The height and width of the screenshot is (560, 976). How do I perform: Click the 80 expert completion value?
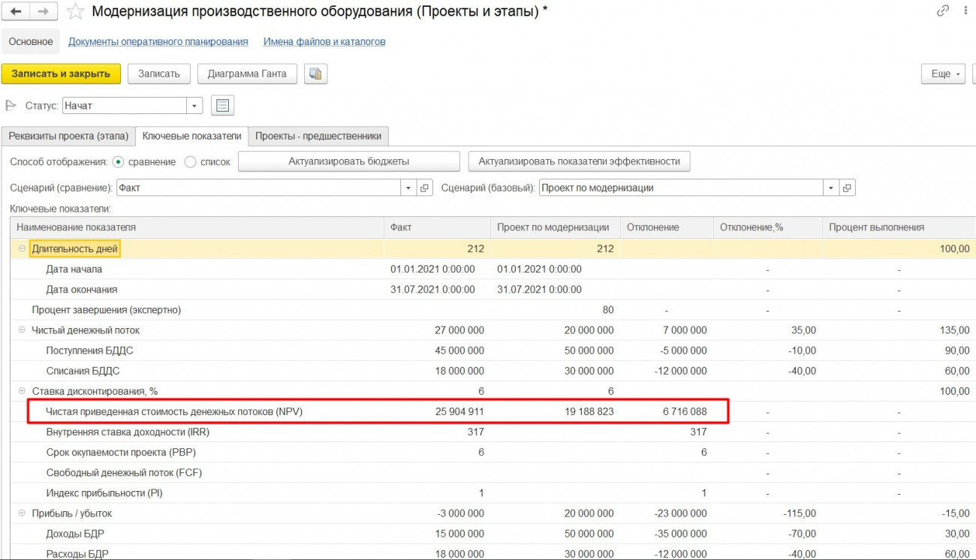tap(608, 310)
